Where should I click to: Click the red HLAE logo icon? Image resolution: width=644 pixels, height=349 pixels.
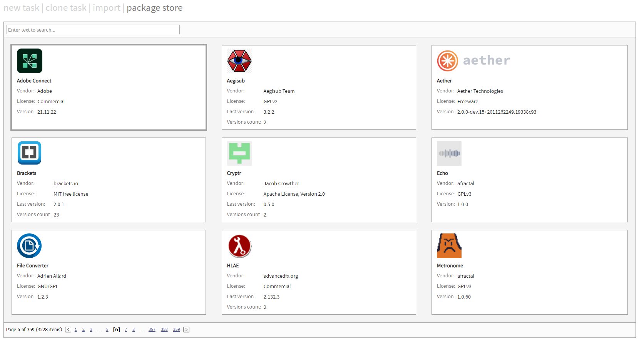tap(239, 246)
